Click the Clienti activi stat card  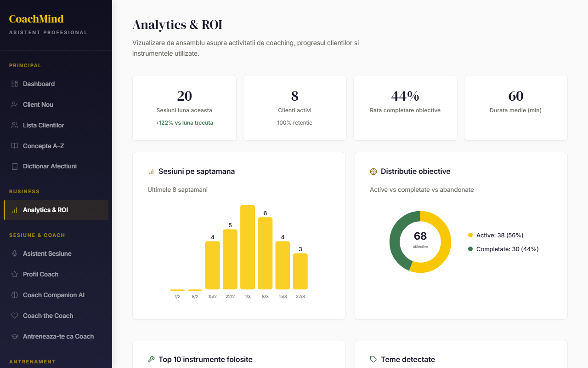pos(294,108)
